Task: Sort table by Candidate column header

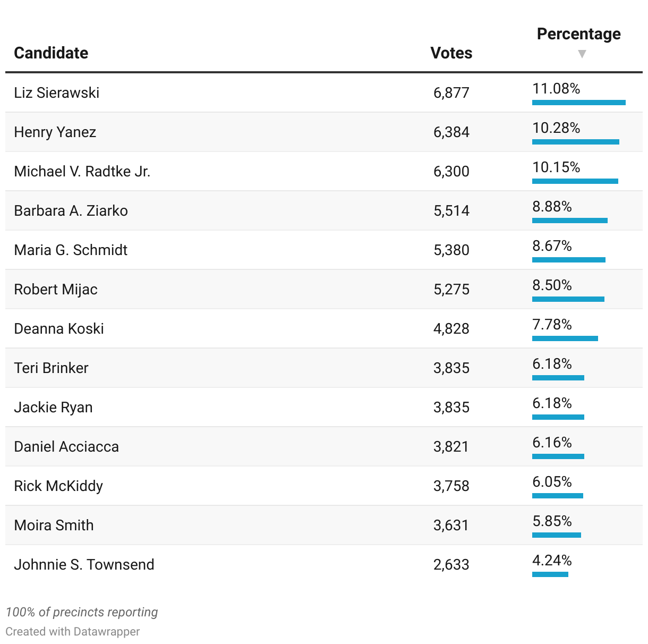Action: coord(51,53)
